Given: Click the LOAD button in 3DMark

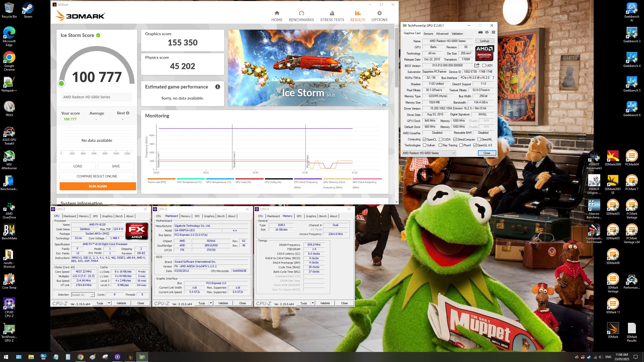Looking at the screenshot, I should [x=78, y=166].
